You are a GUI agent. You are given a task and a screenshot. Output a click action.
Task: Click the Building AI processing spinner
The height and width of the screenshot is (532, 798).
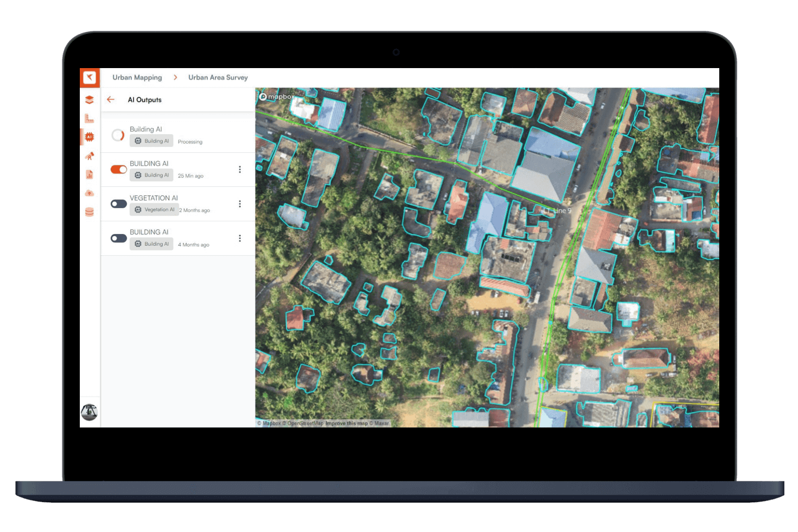(x=118, y=135)
